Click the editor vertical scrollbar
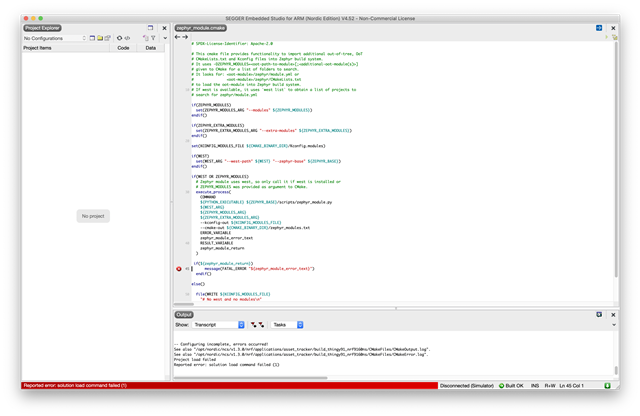 [x=616, y=159]
